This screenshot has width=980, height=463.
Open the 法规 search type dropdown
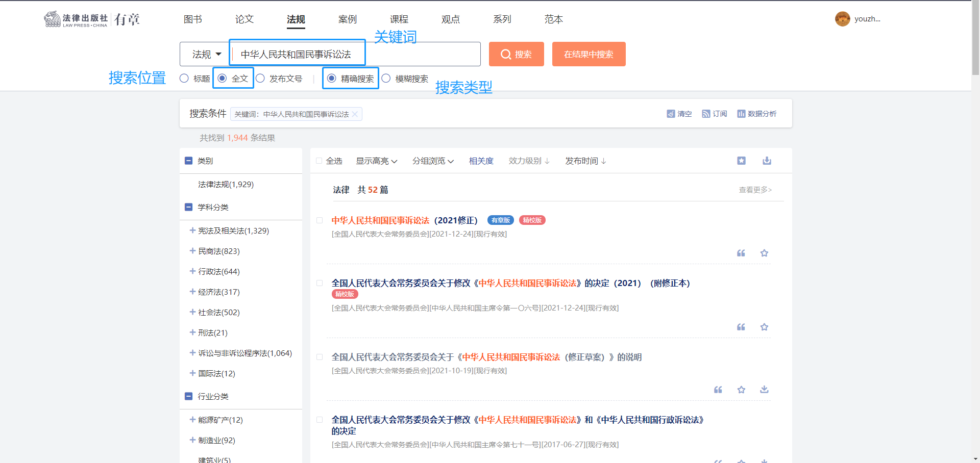(206, 55)
